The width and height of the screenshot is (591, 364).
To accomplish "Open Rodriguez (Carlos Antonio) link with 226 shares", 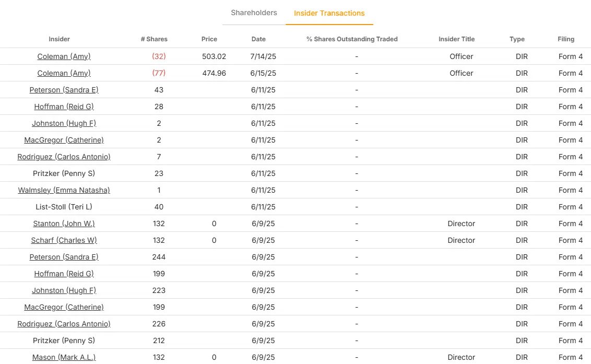I will (x=64, y=324).
